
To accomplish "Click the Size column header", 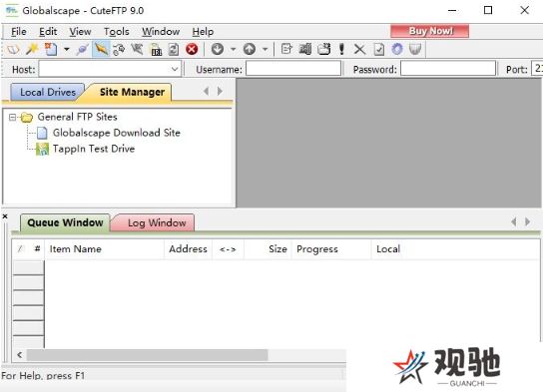I will click(268, 249).
